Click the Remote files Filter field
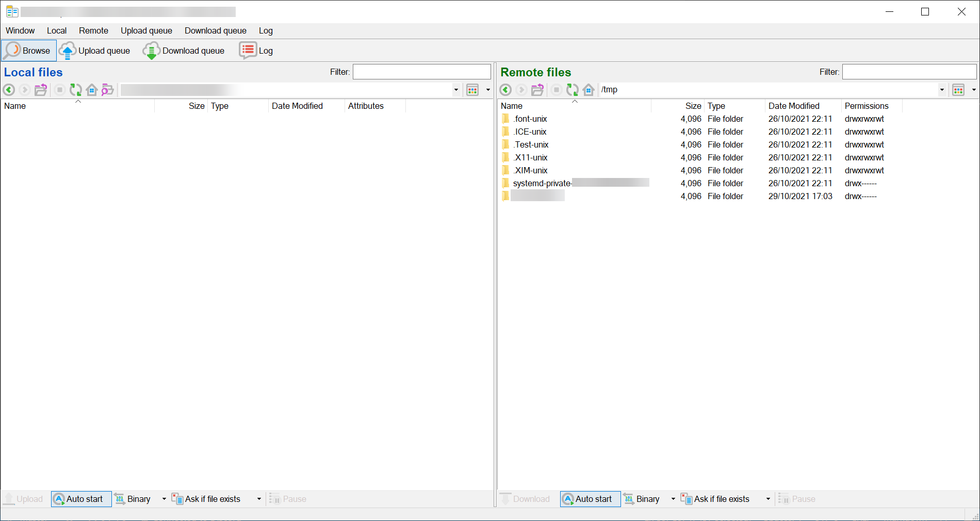This screenshot has width=980, height=521. click(x=909, y=72)
